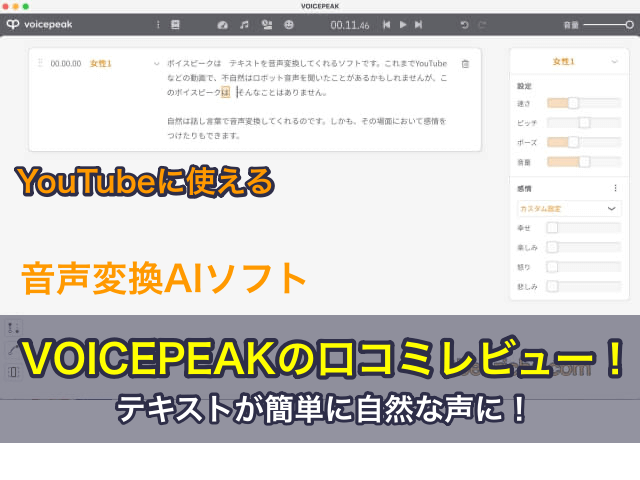This screenshot has width=640, height=480.
Task: Delete the text block with trash icon
Action: coord(465,64)
